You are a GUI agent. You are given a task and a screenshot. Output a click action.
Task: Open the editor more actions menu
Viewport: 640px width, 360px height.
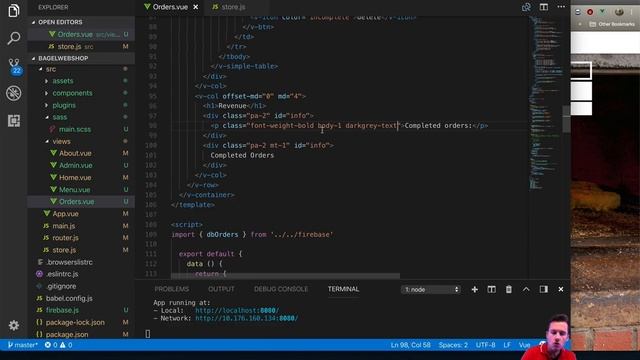(561, 7)
